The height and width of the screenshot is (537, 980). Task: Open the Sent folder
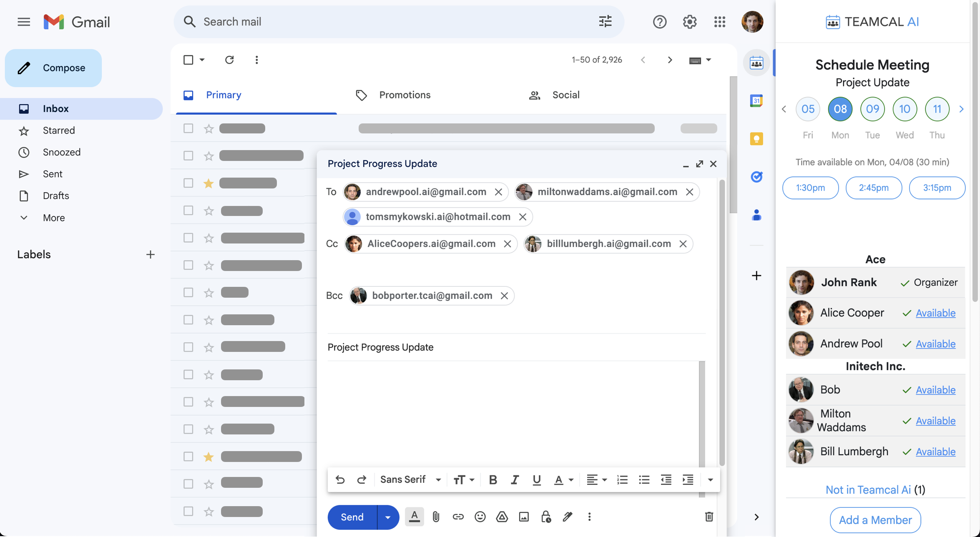(x=53, y=174)
